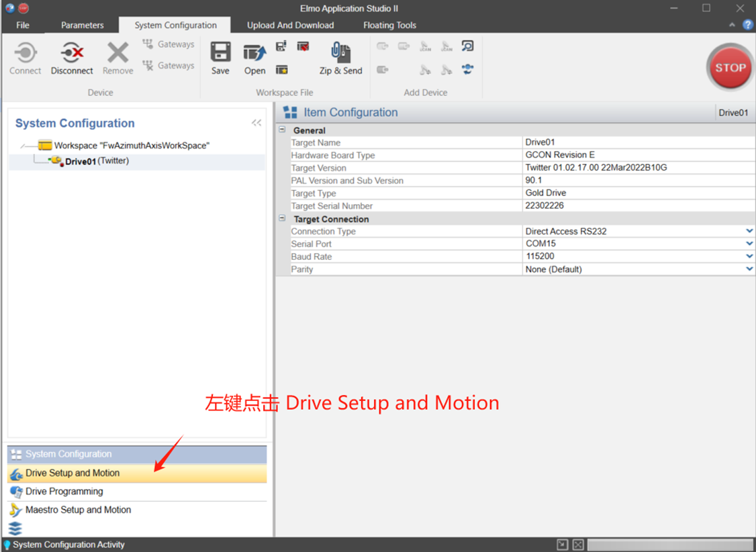Click the red STOP icon in title bar

coord(23,8)
